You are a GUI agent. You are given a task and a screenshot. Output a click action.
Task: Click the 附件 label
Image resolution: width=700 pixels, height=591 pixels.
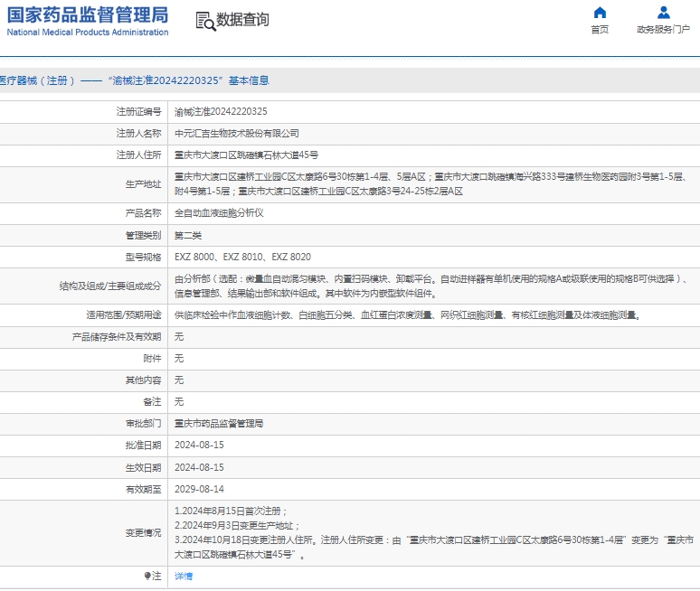(152, 359)
